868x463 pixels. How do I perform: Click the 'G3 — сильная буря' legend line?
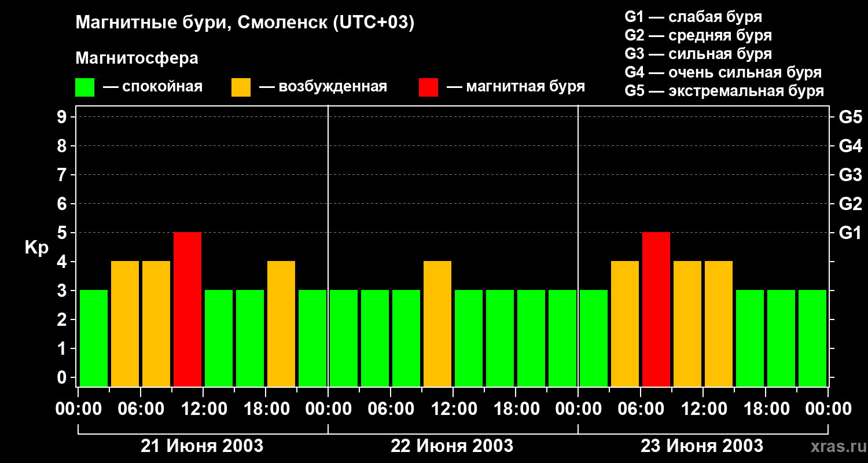[698, 54]
